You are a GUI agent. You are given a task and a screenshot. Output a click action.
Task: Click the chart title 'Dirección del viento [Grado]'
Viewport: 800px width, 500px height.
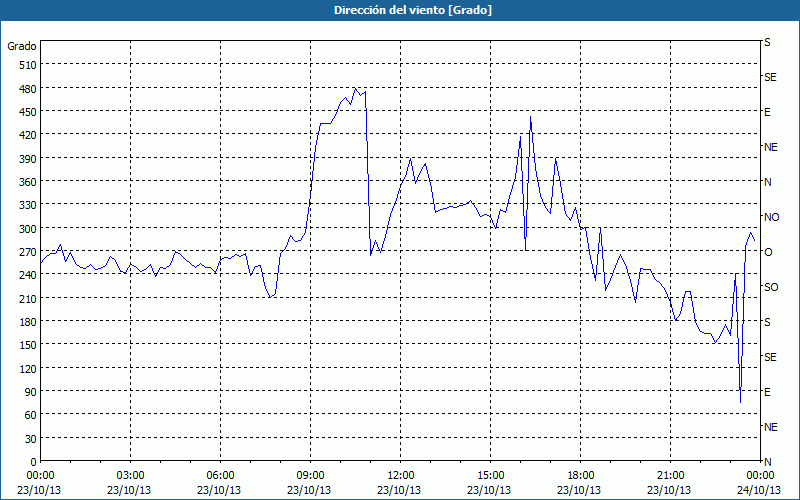413,10
